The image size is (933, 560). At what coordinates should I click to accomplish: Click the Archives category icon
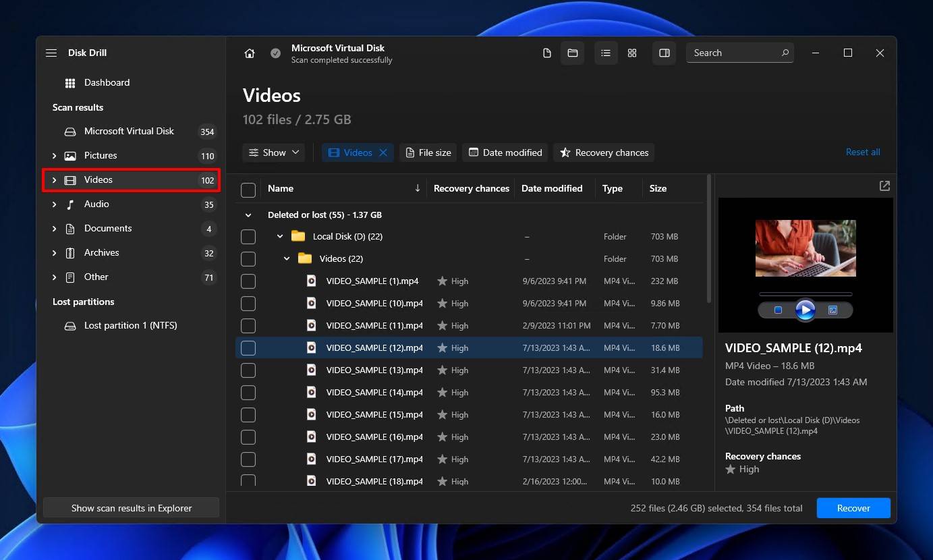click(70, 253)
